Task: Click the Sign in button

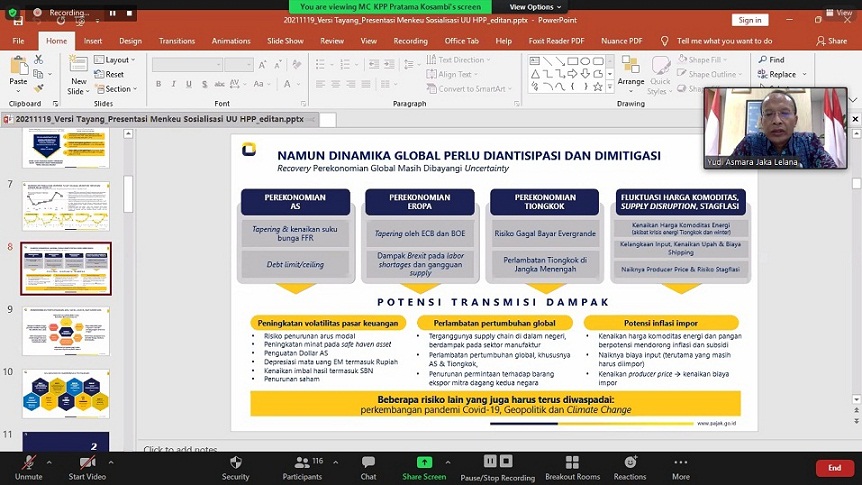Action: click(749, 20)
